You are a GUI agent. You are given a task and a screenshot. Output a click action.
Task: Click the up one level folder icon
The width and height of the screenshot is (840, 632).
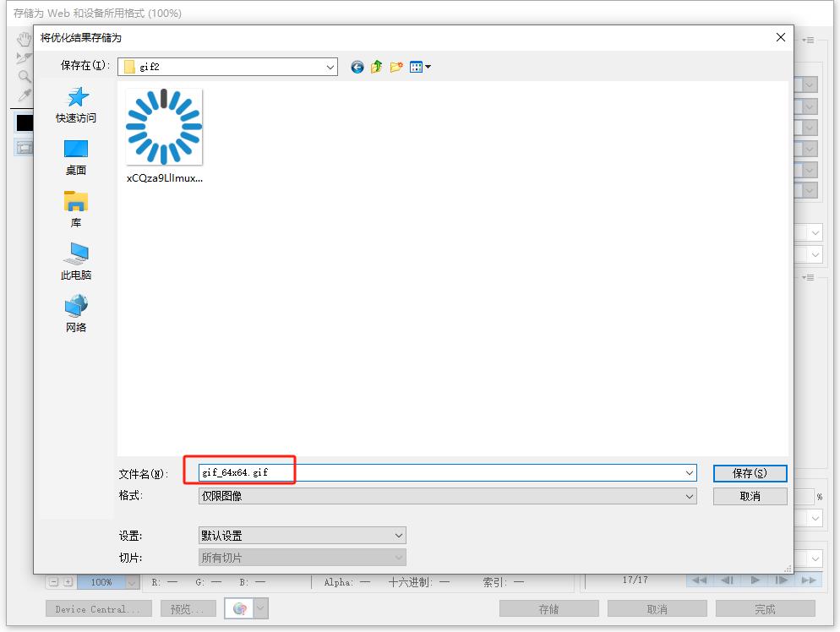coord(376,67)
